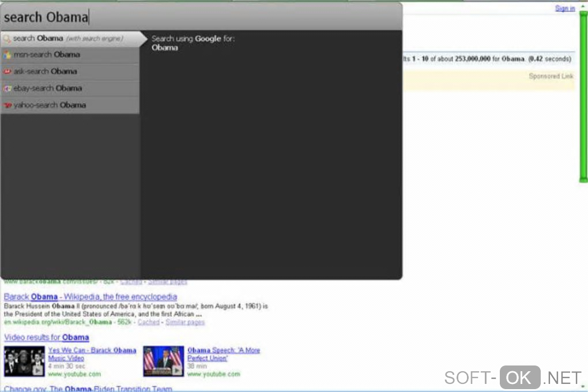The image size is (588, 392).
Task: Click the eBay icon beside ebay-search
Action: (7, 89)
